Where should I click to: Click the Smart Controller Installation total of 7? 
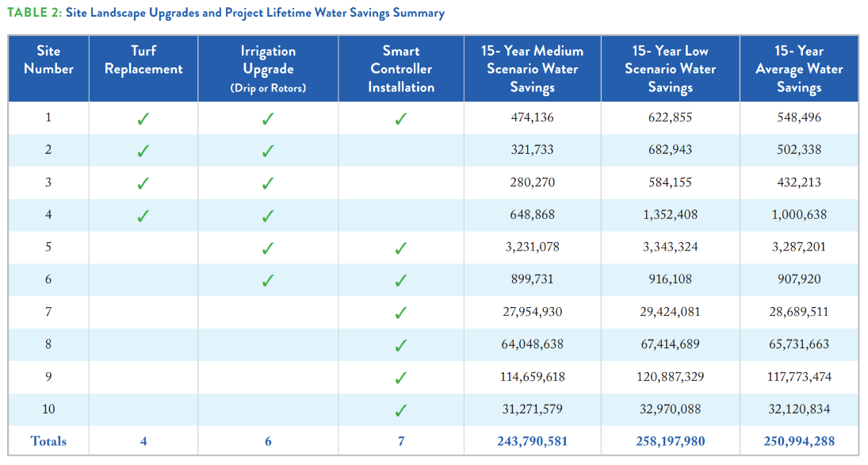pyautogui.click(x=400, y=441)
